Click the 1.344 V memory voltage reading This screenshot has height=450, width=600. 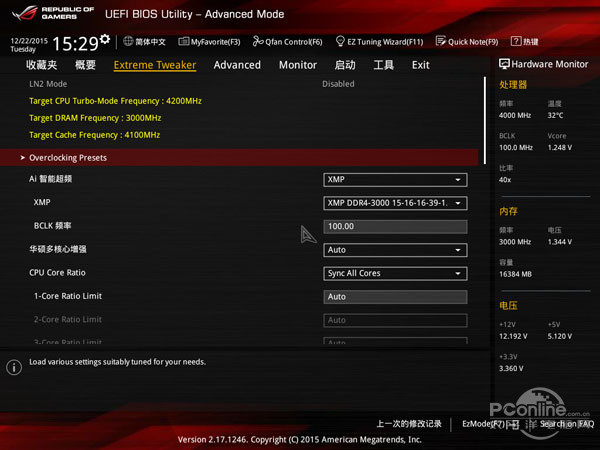click(559, 242)
